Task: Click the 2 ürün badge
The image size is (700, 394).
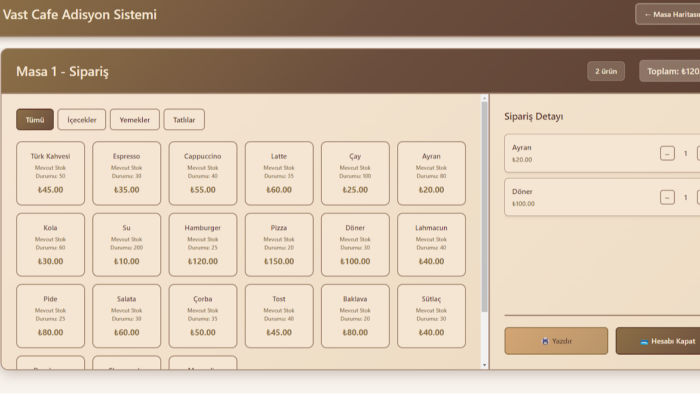Action: pos(606,71)
